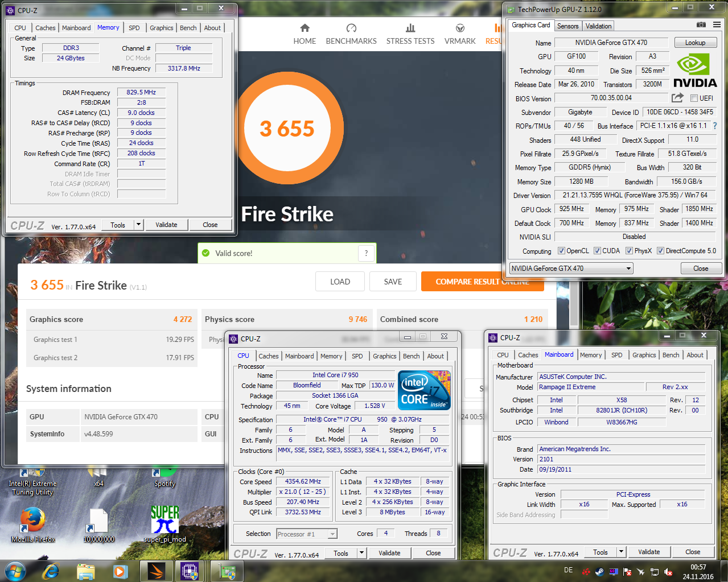Toggle the UEFI checkbox in GPU-Z
Image resolution: width=728 pixels, height=582 pixels.
[694, 98]
